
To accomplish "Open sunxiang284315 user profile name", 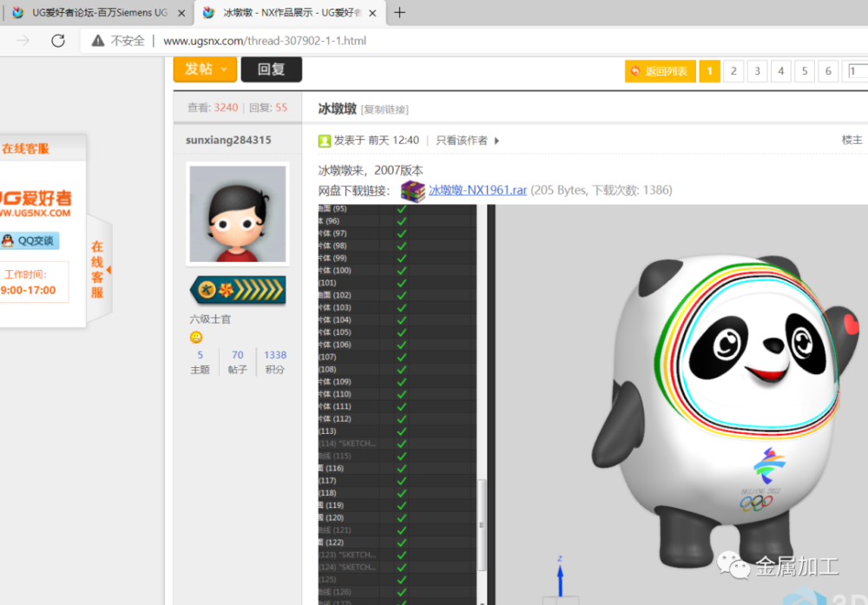I will tap(228, 140).
